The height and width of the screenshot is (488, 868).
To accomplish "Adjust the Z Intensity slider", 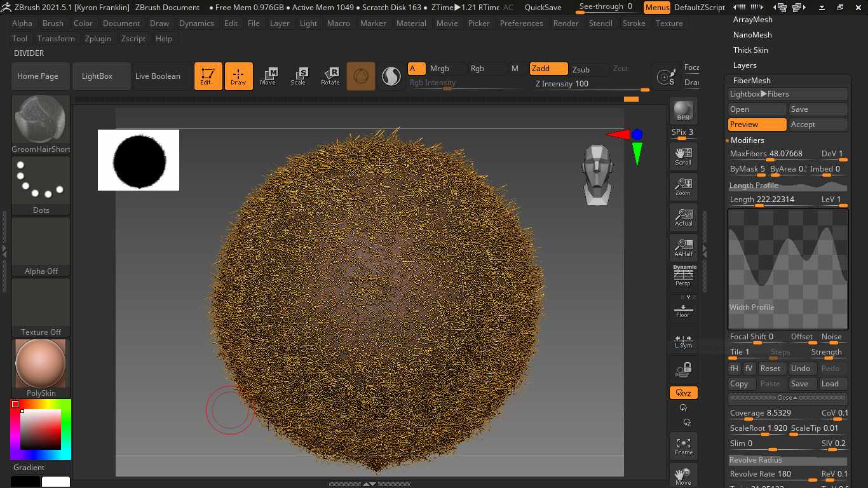I will click(x=591, y=84).
